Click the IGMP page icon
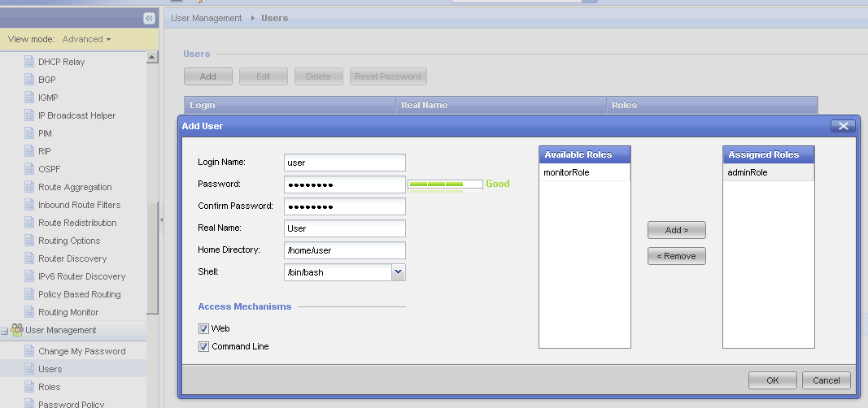Screen dimensions: 868x408 pos(29,98)
